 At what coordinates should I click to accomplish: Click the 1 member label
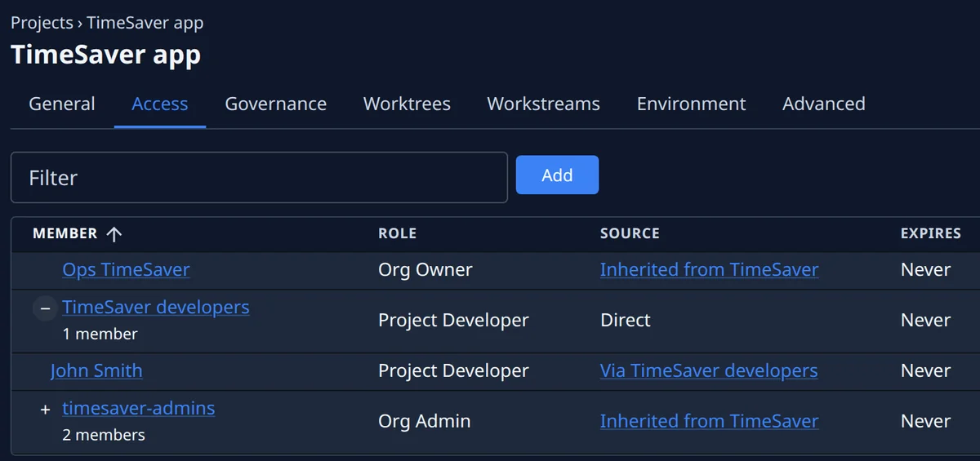(100, 334)
